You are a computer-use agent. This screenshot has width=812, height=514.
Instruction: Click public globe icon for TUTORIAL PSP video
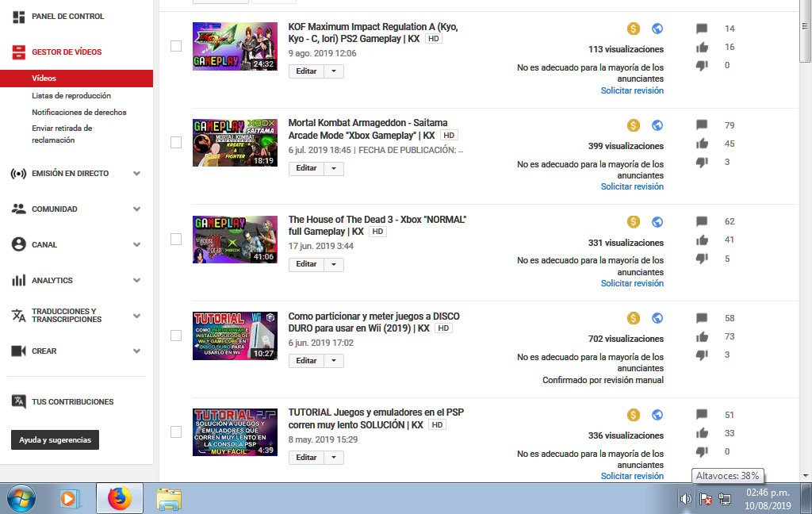[657, 415]
